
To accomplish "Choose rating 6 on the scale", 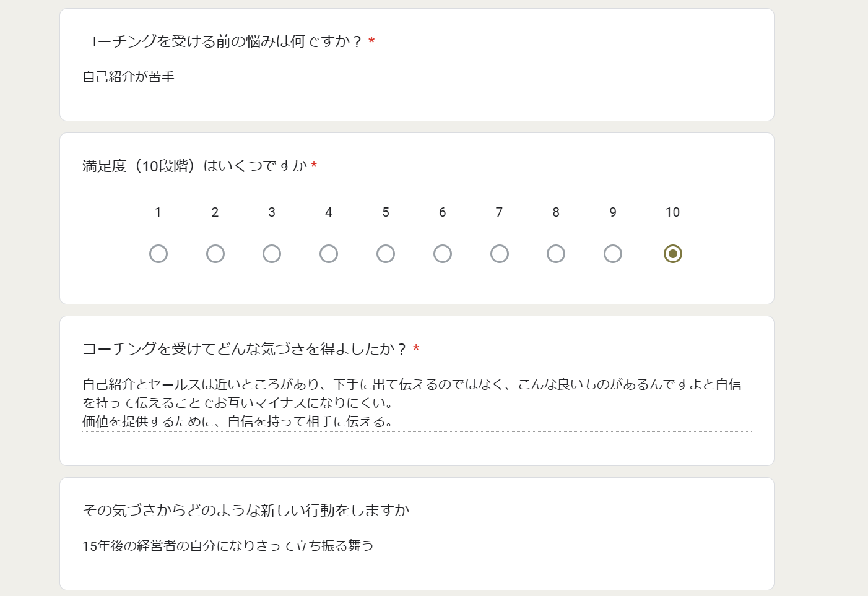I will click(x=443, y=254).
